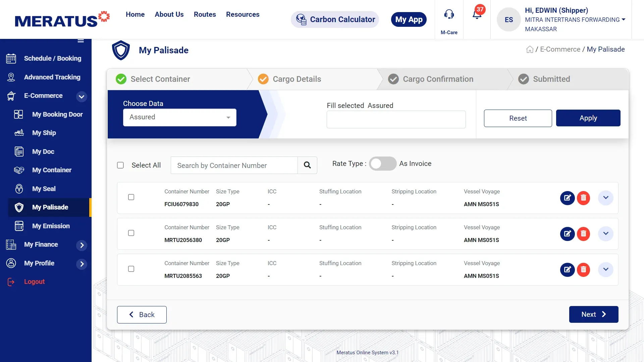
Task: Tick checkbox for container FCIU6079830
Action: (x=131, y=197)
